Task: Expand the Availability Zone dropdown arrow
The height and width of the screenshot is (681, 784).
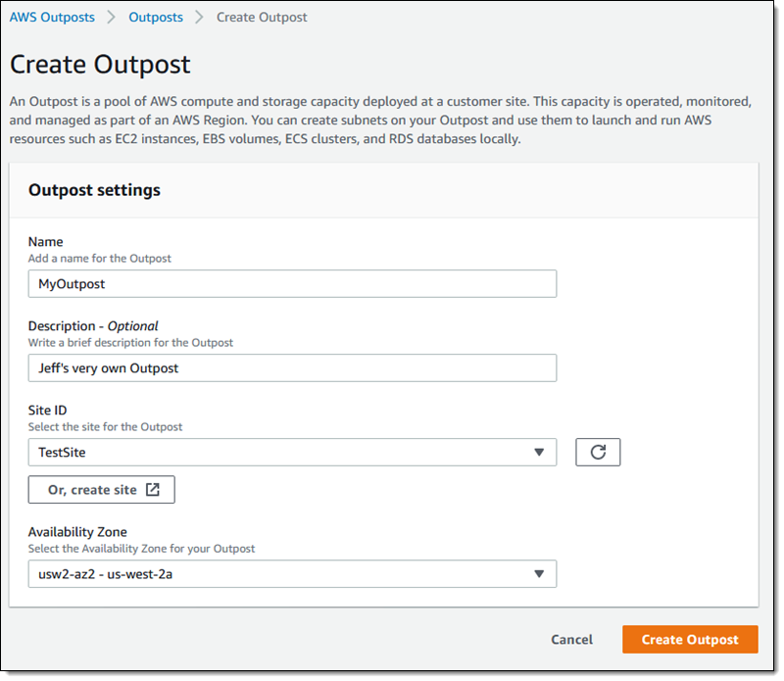Action: click(538, 574)
